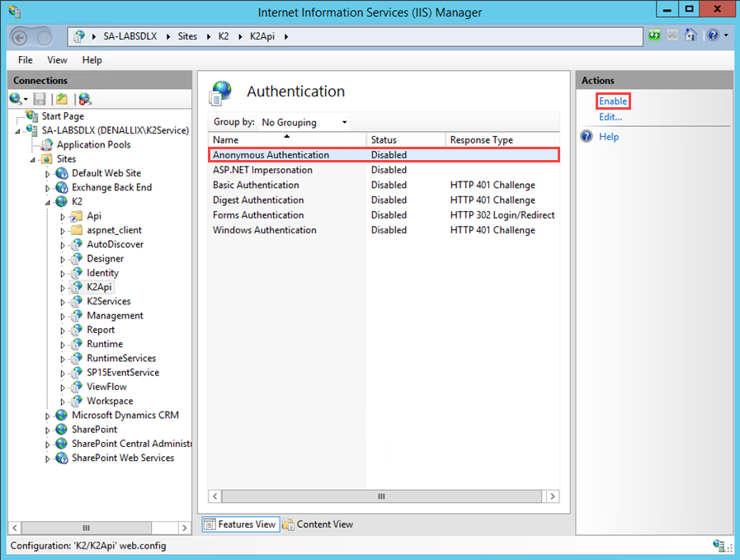Click the Default Web Site globe icon
The height and width of the screenshot is (560, 740).
[62, 173]
